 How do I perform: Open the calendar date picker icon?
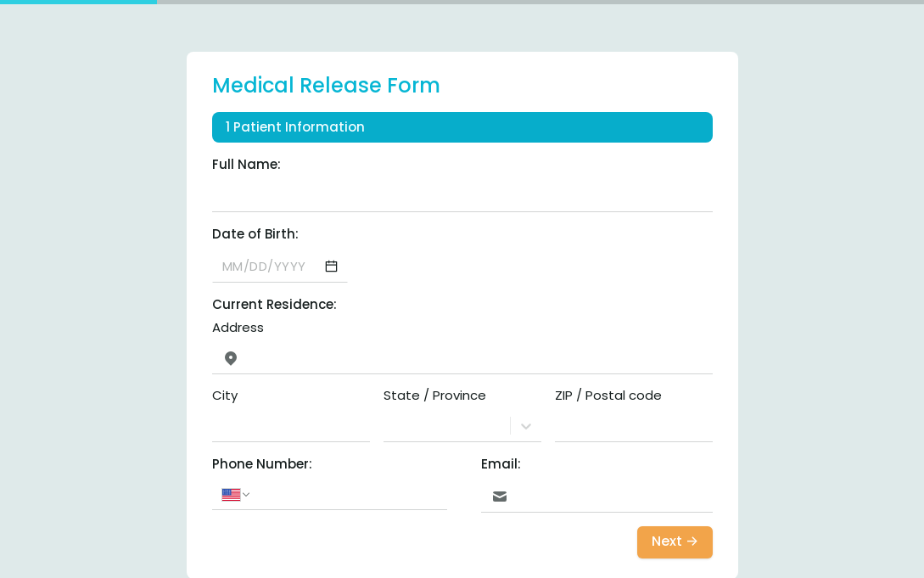tap(331, 267)
